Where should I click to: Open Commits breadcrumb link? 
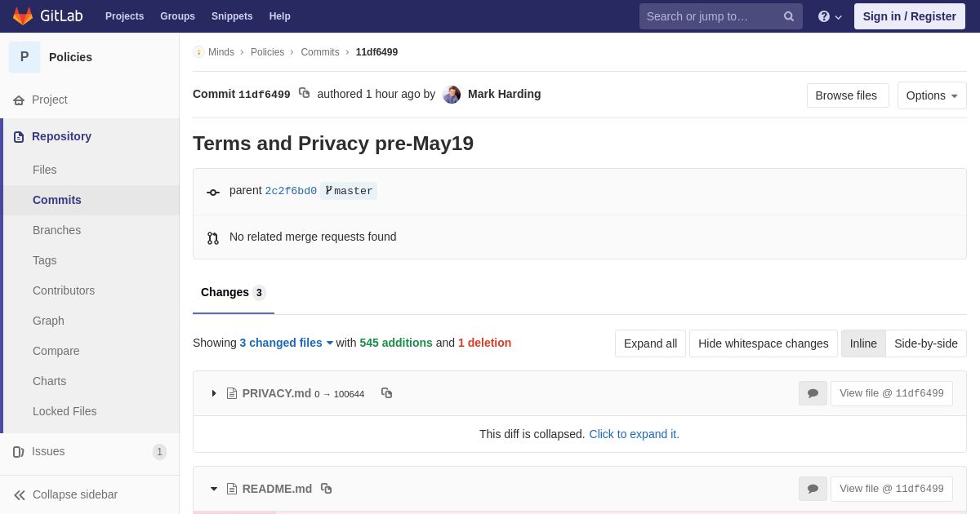click(x=320, y=52)
